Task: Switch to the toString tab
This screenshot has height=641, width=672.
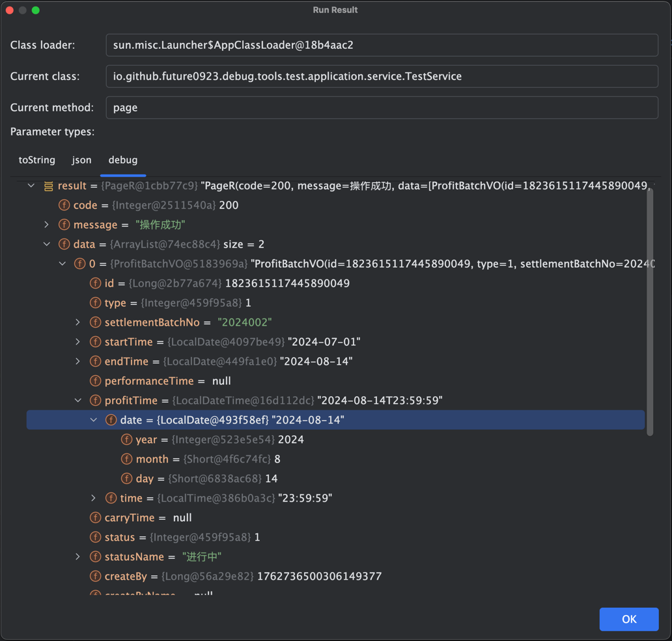Action: coord(37,160)
